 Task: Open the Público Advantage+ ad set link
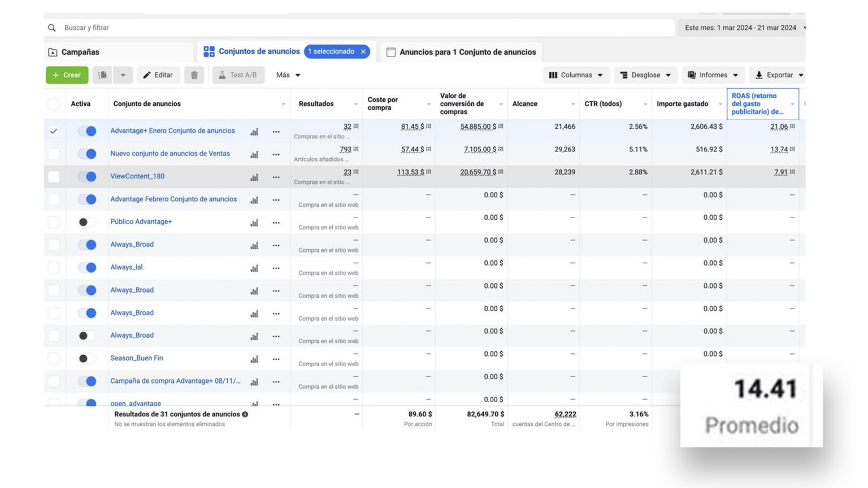pos(141,221)
